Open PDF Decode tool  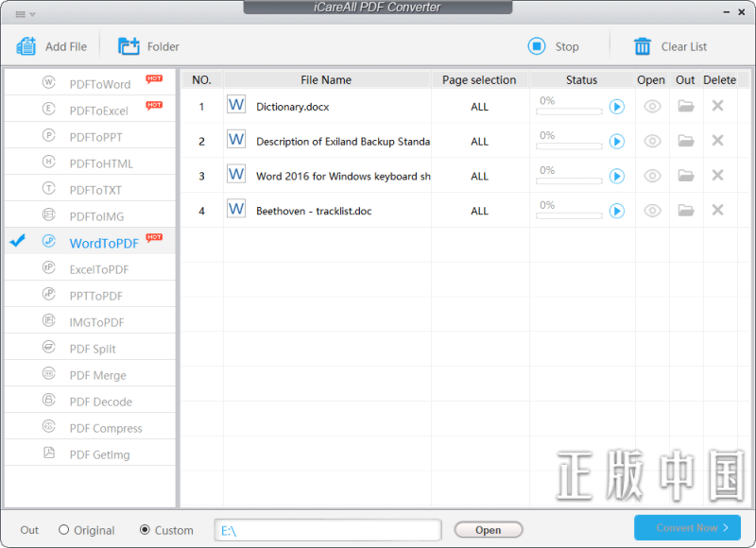[x=90, y=401]
